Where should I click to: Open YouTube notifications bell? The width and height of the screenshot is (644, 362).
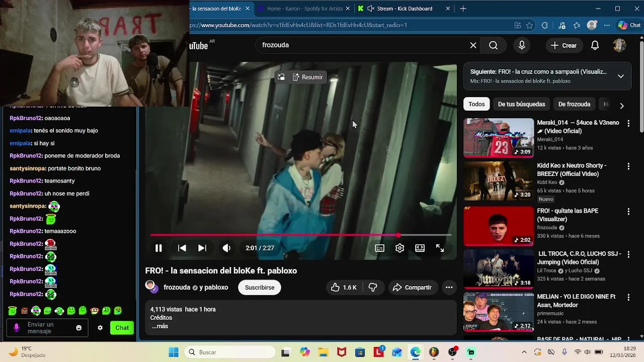click(595, 45)
